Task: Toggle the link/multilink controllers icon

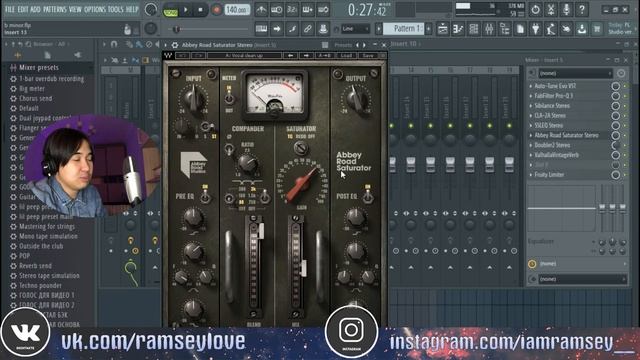Action: 308,29
